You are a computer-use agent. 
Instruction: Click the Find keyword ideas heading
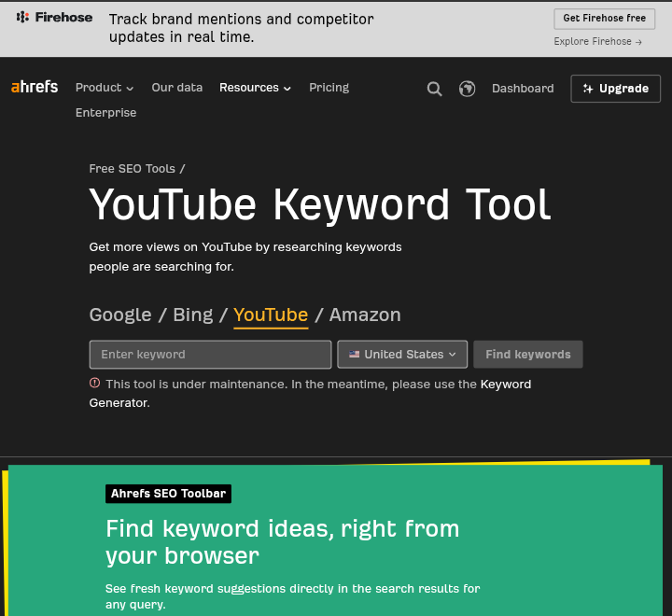coord(283,542)
